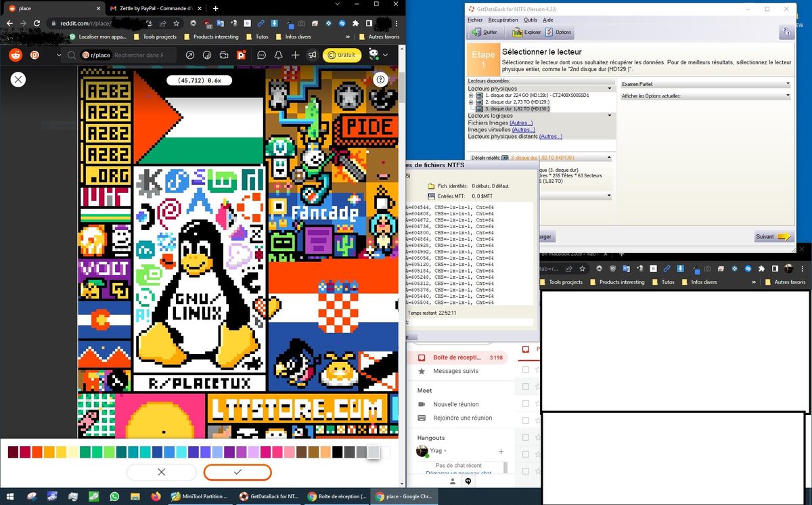Open WhatsApp from the taskbar

coord(114,496)
